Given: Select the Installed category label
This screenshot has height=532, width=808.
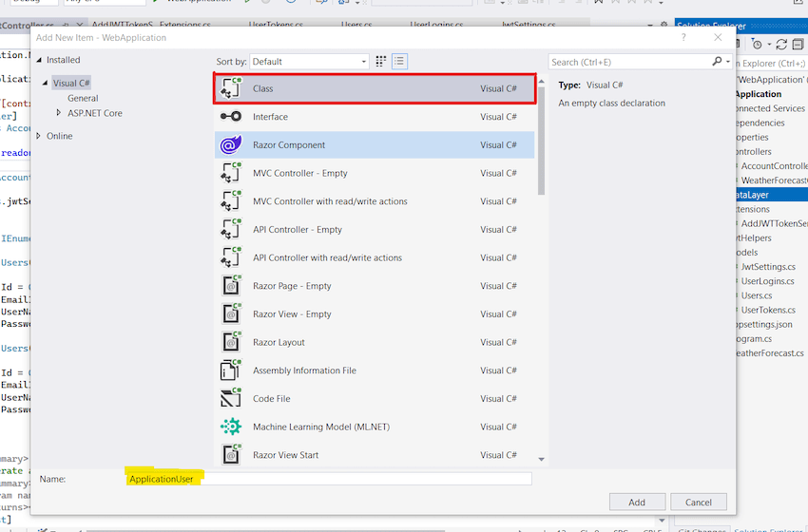Looking at the screenshot, I should (64, 60).
